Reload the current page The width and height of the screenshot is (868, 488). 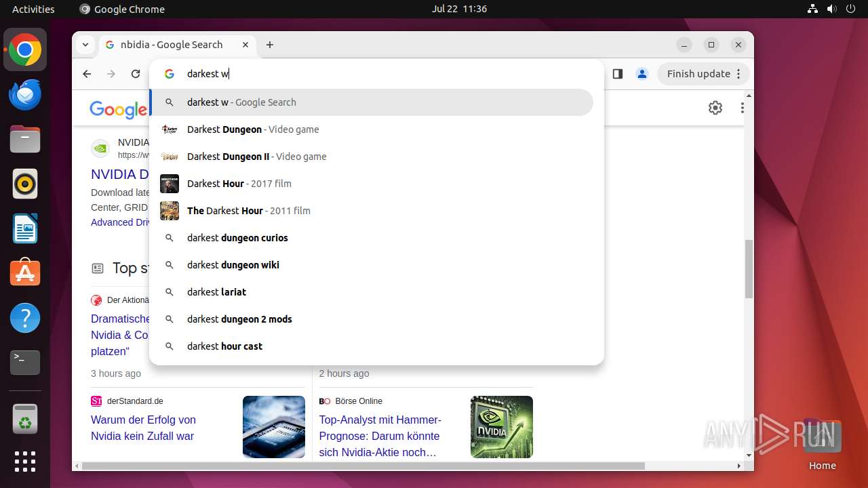click(x=136, y=74)
